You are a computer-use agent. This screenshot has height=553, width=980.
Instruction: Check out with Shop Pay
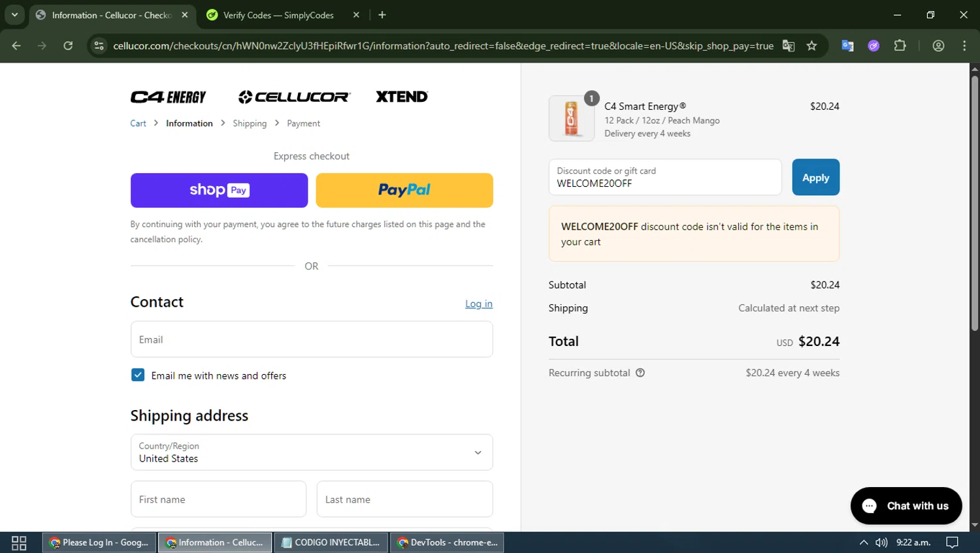coord(219,190)
